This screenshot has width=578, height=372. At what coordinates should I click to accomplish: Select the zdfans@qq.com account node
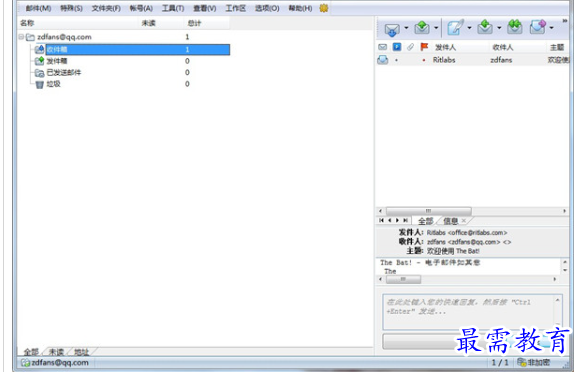click(x=64, y=37)
